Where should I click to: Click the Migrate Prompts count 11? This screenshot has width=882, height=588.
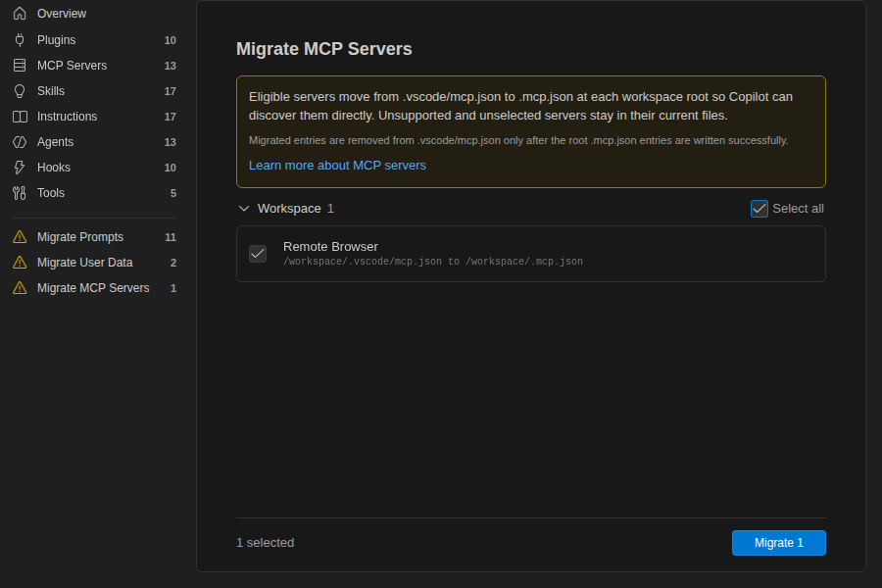pos(171,237)
